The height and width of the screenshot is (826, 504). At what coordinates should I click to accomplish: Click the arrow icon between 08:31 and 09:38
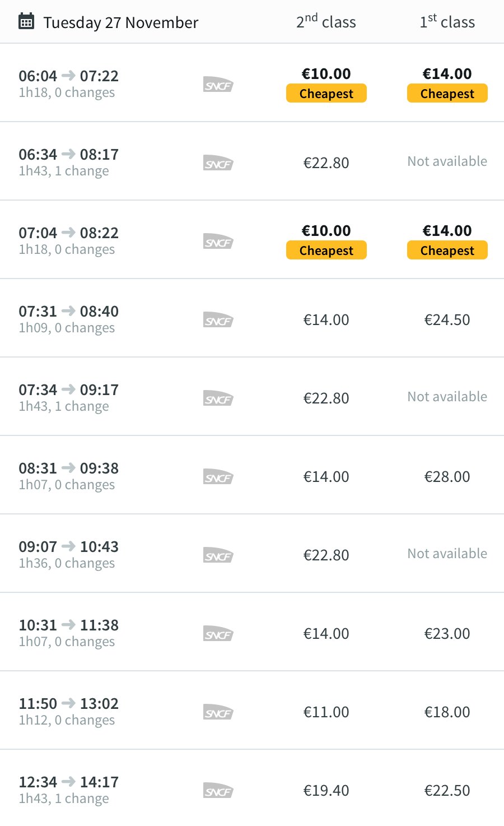(68, 467)
